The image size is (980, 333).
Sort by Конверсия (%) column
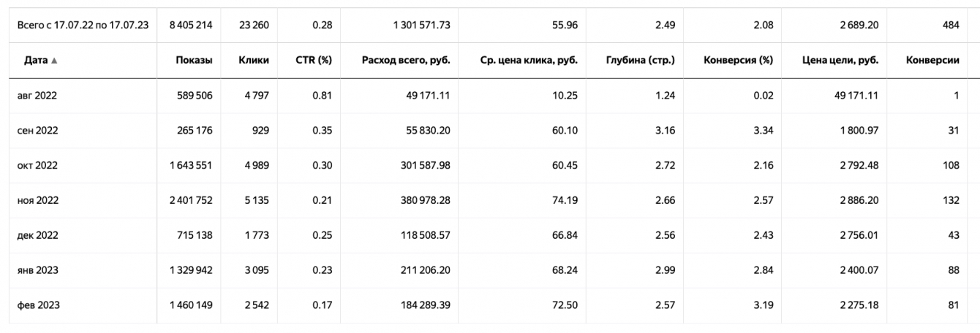click(738, 60)
